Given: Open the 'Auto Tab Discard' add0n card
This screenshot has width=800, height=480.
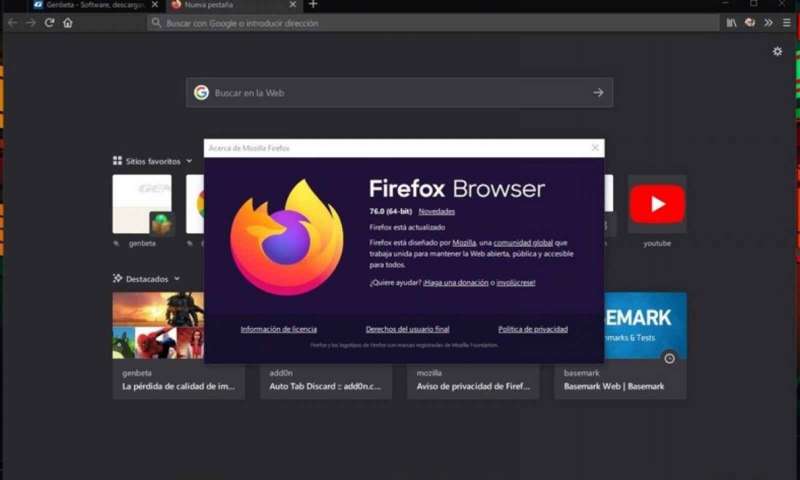Looking at the screenshot, I should [x=326, y=381].
